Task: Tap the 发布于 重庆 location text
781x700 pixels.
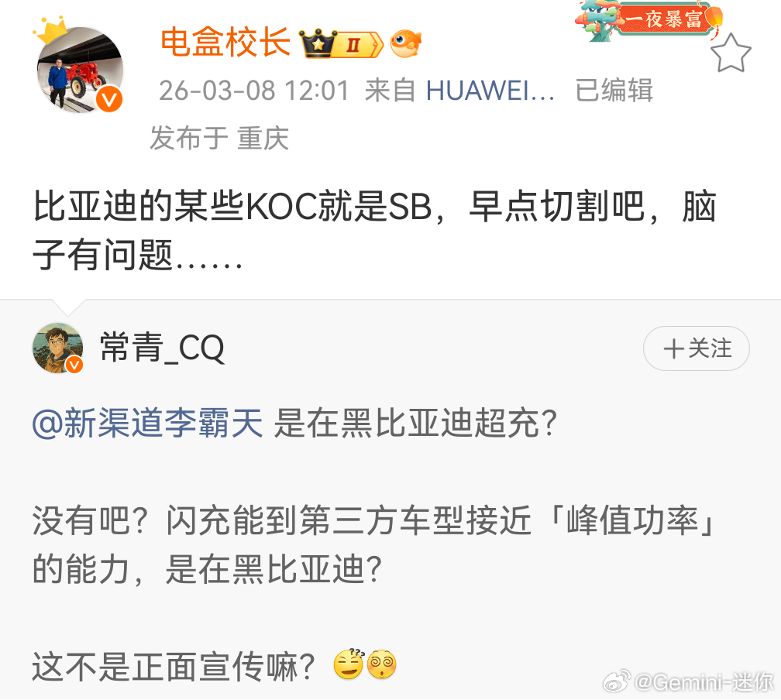Action: click(219, 138)
